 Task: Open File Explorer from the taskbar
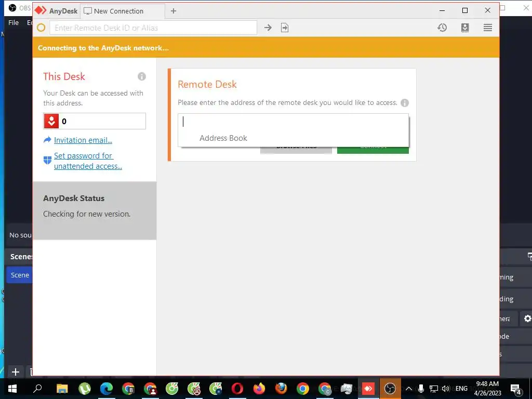coord(62,388)
